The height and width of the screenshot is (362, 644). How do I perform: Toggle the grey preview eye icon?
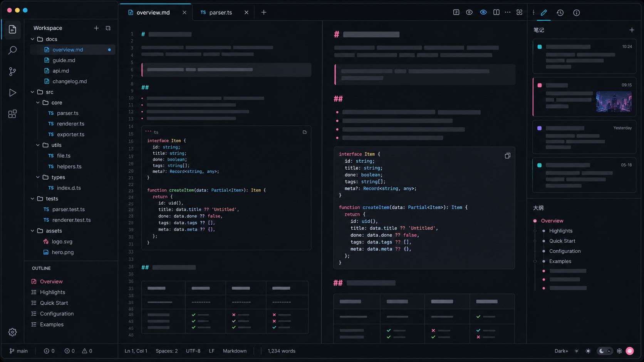469,12
